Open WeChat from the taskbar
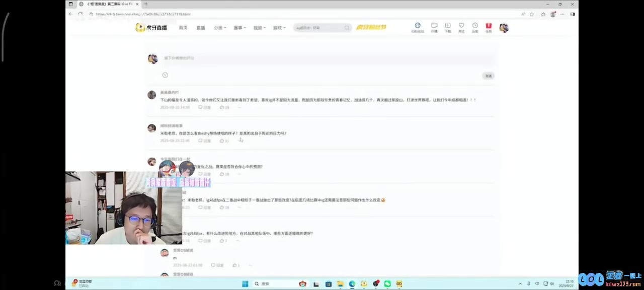The image size is (644, 290). tap(387, 284)
